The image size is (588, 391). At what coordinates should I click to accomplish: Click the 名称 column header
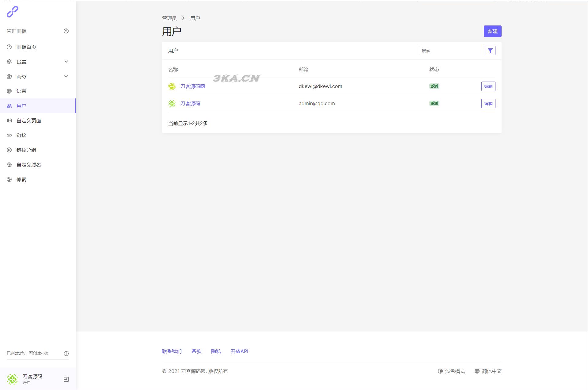(173, 69)
